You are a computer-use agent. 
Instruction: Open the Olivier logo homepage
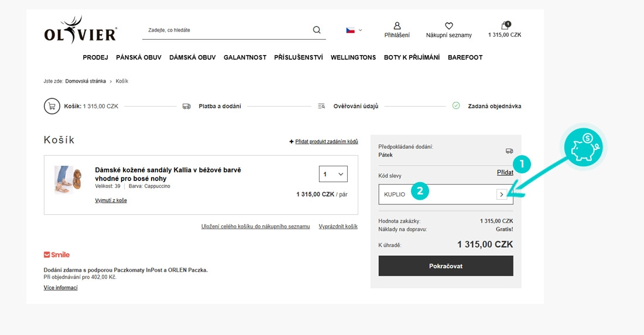[x=81, y=30]
